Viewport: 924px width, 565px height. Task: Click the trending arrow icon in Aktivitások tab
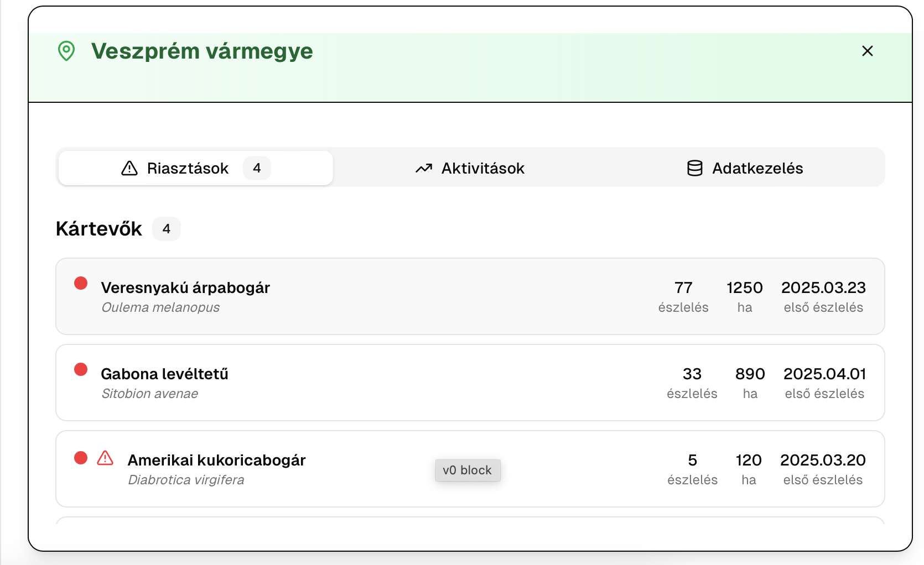423,168
